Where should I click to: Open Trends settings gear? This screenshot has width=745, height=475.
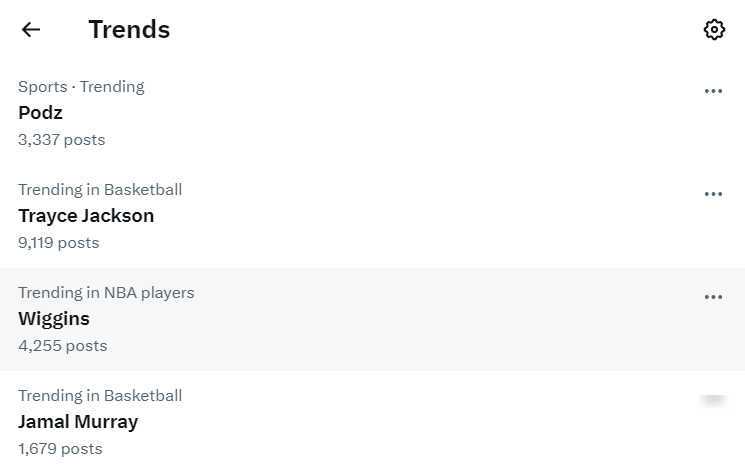714,29
